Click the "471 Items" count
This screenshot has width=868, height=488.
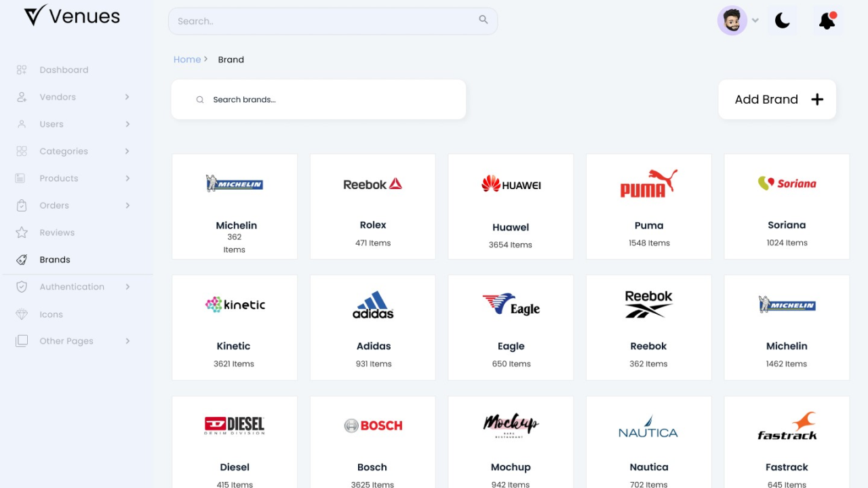coord(373,243)
